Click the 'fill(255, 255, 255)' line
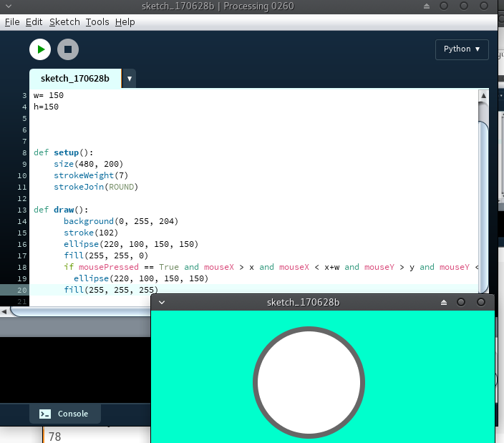 (111, 290)
